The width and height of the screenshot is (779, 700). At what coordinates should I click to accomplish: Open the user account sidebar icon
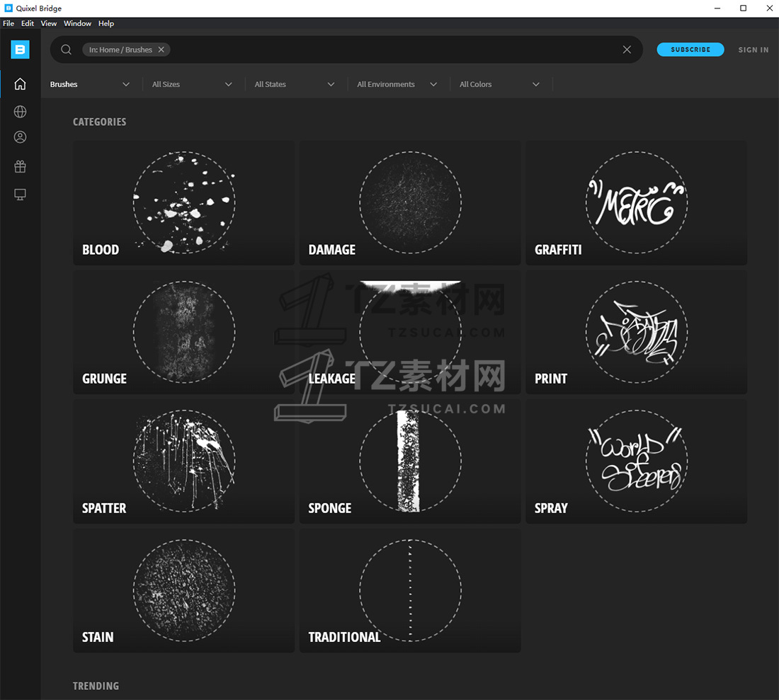20,137
